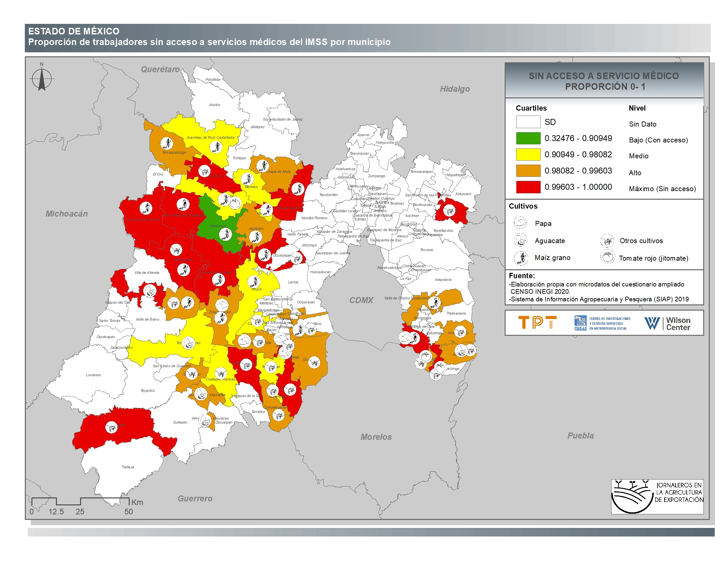
Task: Click the orange Alto quartile swatch
Action: pyautogui.click(x=528, y=171)
